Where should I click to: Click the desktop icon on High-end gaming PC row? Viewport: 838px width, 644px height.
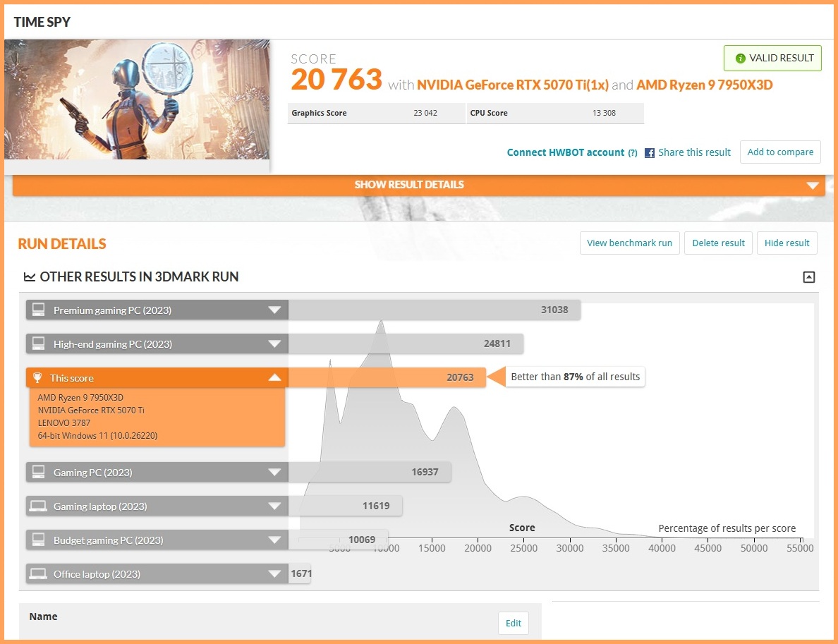39,344
